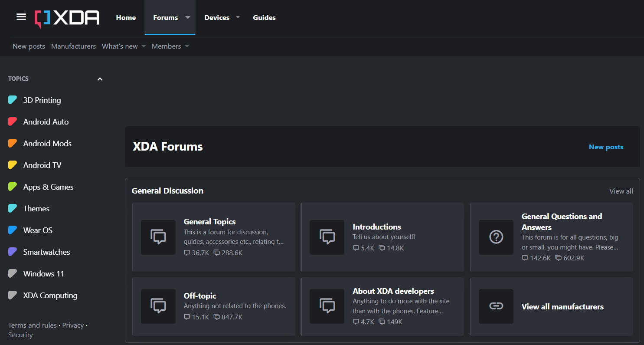Open What's new in the sub-navigation
Viewport: 644px width, 345px height.
pyautogui.click(x=120, y=46)
